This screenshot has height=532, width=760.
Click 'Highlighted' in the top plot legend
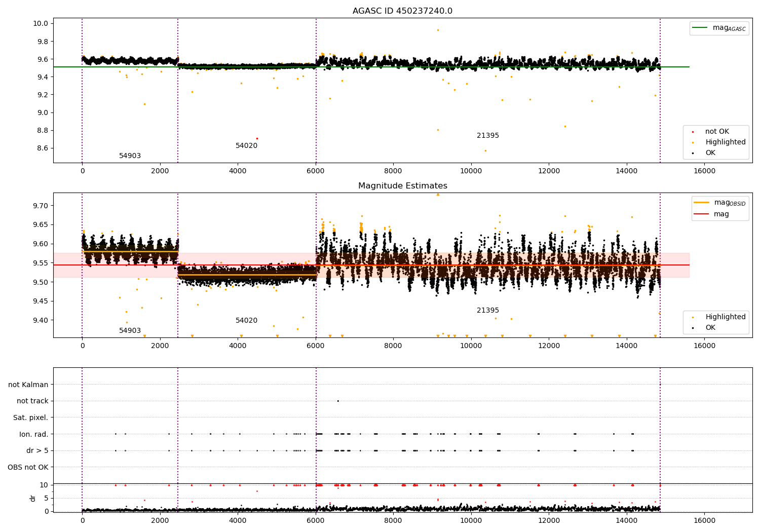726,142
